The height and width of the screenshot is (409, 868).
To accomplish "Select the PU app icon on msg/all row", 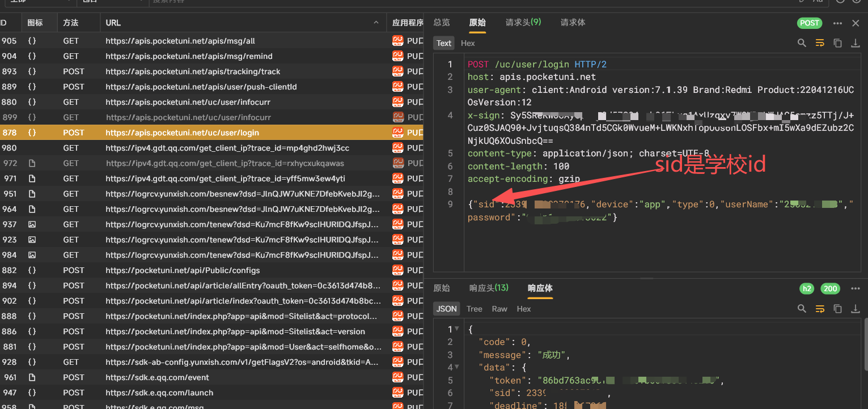I will [x=398, y=41].
